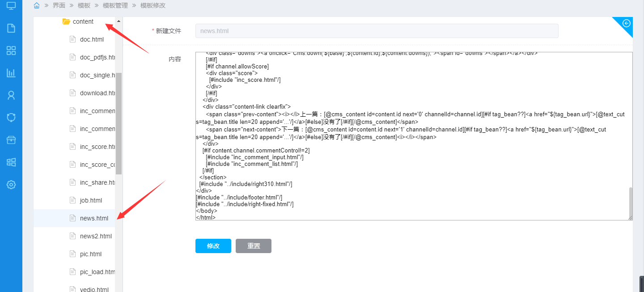Open the document icon in sidebar
The height and width of the screenshot is (292, 644).
[11, 28]
